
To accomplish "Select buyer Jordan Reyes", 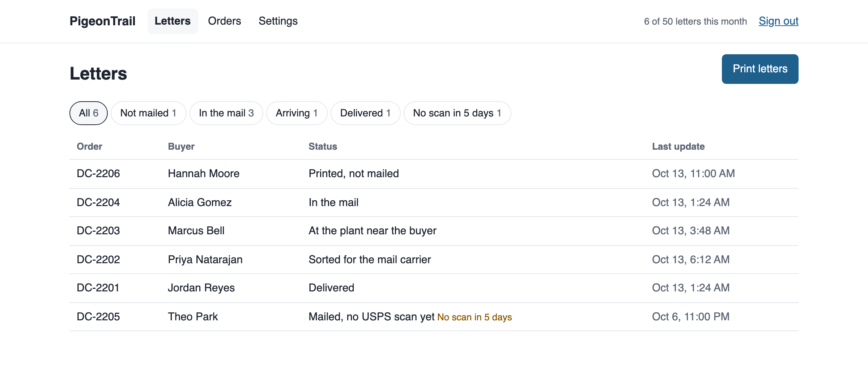I will coord(201,288).
